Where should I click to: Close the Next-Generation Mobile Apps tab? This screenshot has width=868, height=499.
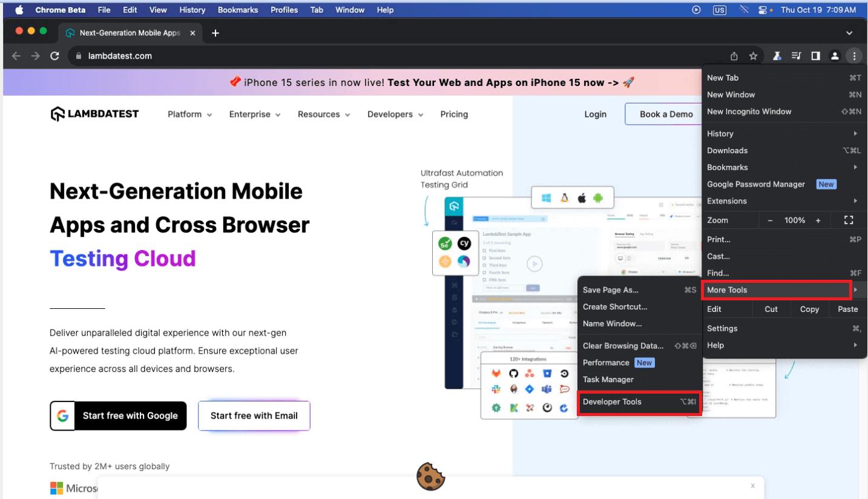tap(192, 33)
